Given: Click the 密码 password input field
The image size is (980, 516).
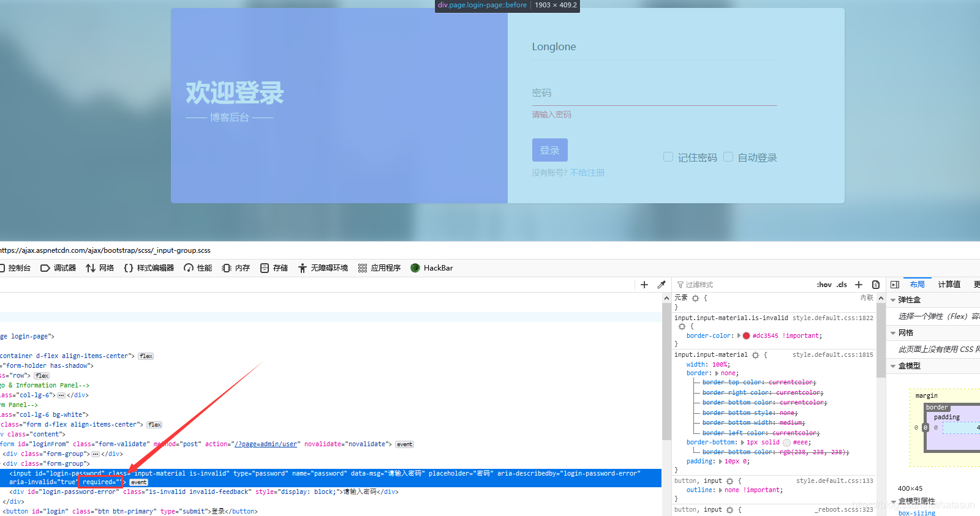Looking at the screenshot, I should coord(654,93).
